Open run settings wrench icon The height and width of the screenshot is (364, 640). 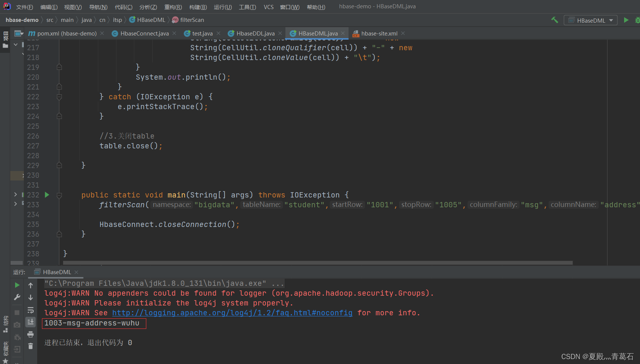pos(17,297)
